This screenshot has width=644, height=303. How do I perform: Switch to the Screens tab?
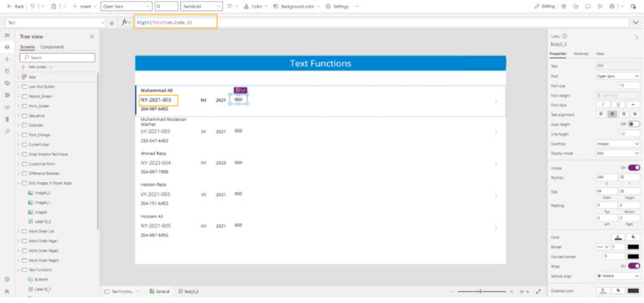pyautogui.click(x=28, y=47)
